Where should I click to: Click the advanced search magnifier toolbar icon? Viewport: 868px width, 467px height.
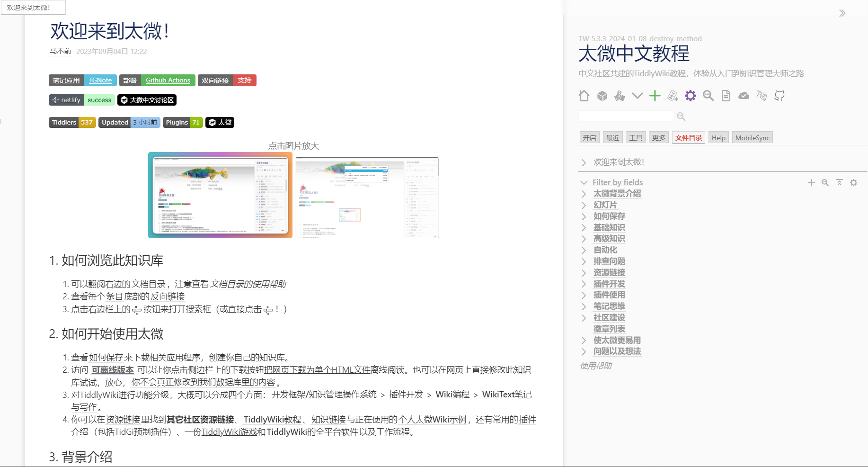708,96
